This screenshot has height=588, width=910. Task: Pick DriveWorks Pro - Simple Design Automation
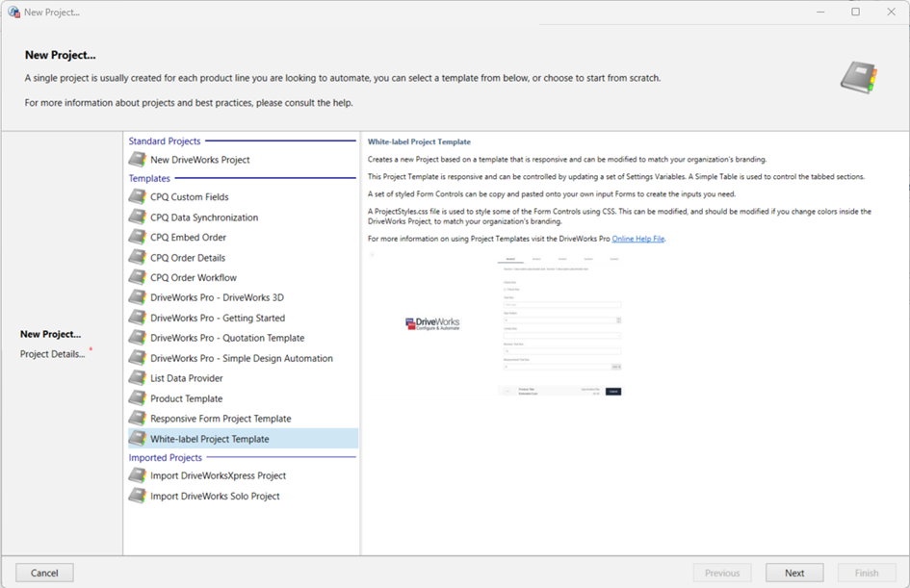point(242,358)
